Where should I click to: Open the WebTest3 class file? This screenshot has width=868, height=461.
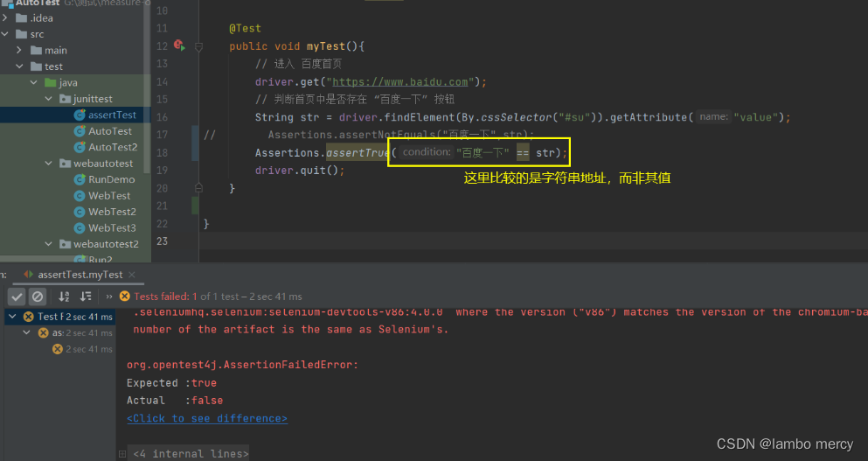(112, 227)
